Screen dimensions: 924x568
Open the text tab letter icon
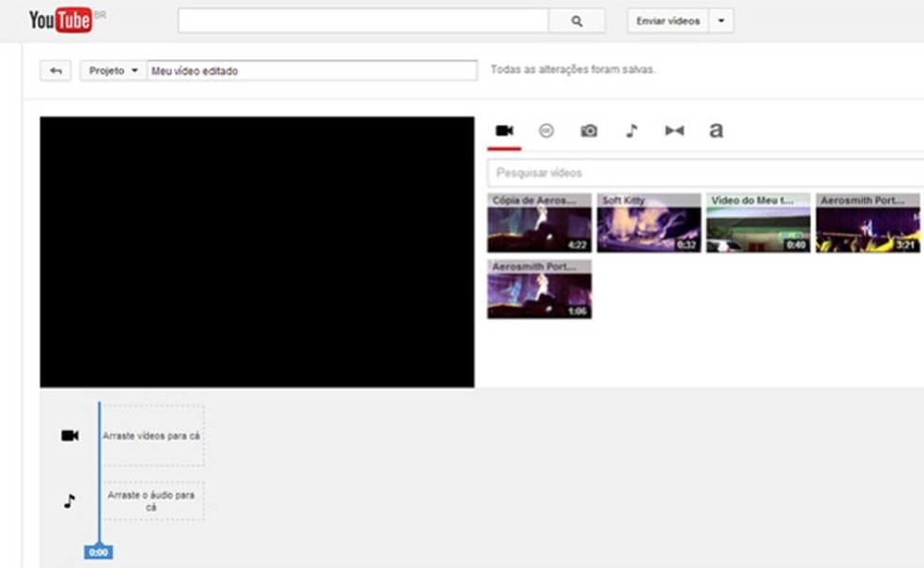click(x=716, y=130)
